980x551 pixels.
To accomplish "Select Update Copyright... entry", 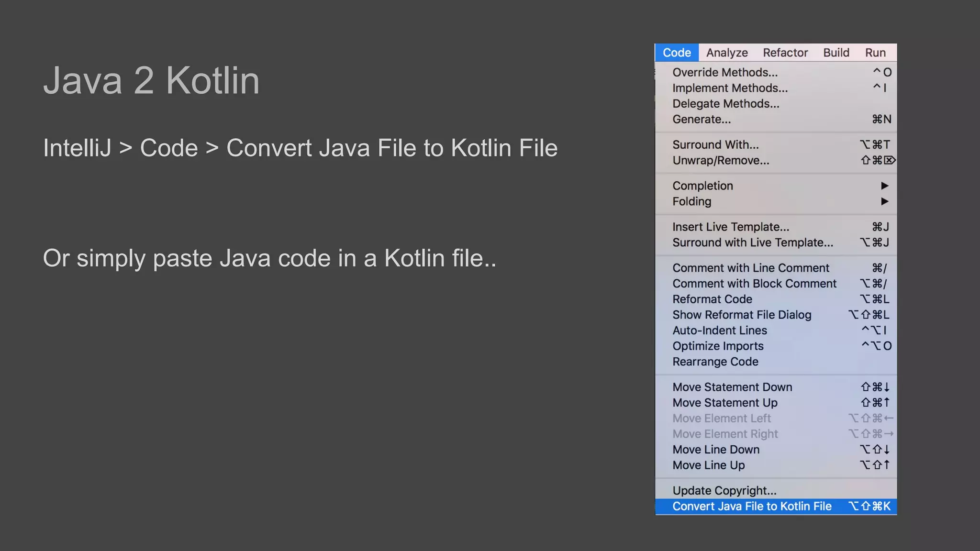I will click(x=776, y=491).
